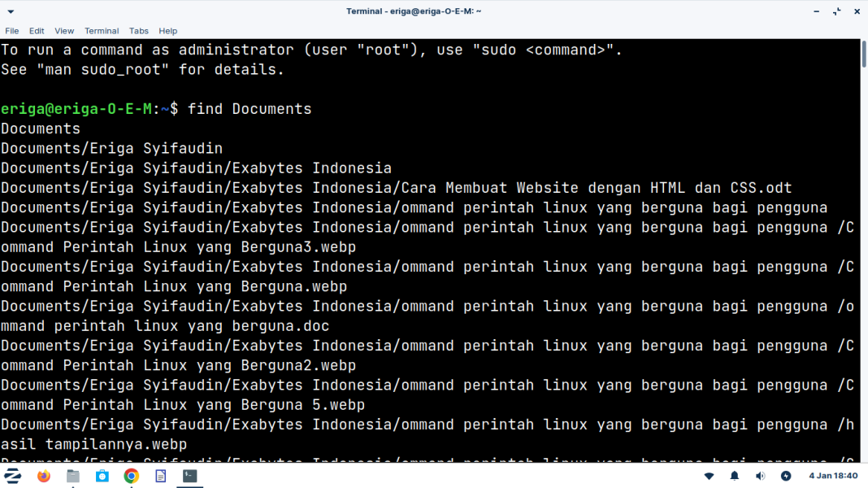Image resolution: width=868 pixels, height=488 pixels.
Task: Open the calendar from the date display
Action: (x=831, y=476)
